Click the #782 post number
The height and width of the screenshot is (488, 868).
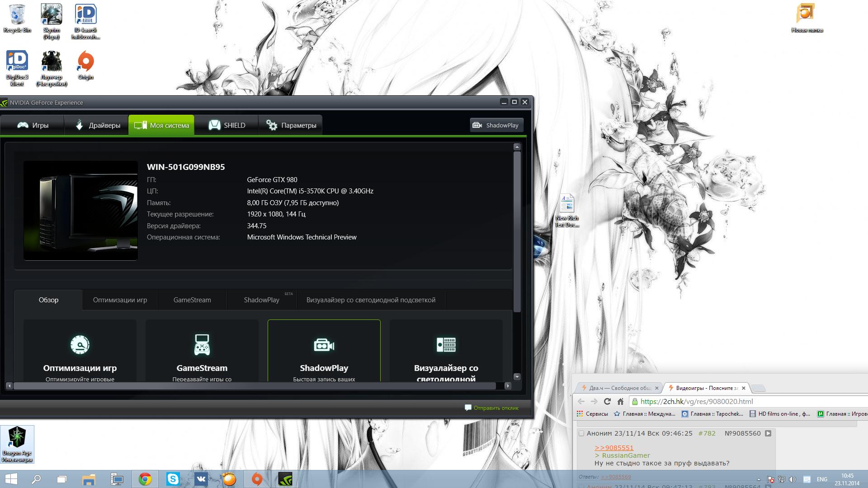coord(707,433)
